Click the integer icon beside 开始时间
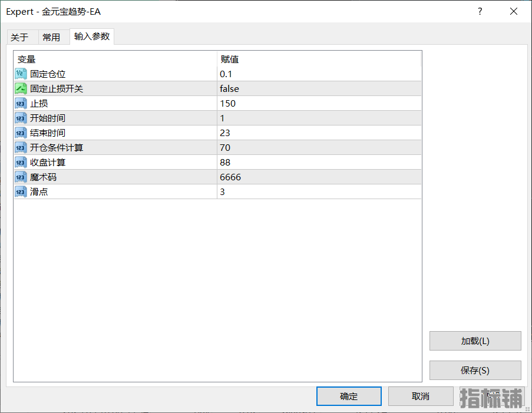Viewport: 532px width, 413px height. click(21, 118)
